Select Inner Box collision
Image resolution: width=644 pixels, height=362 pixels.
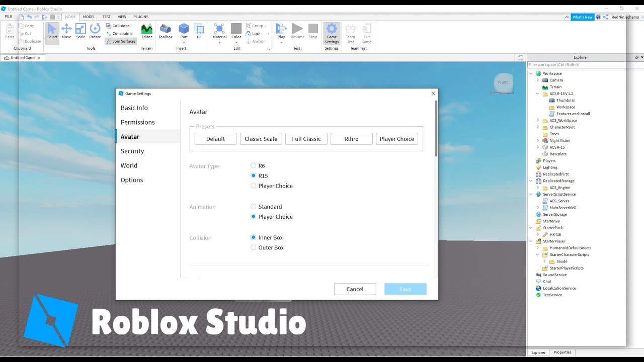[x=254, y=237]
